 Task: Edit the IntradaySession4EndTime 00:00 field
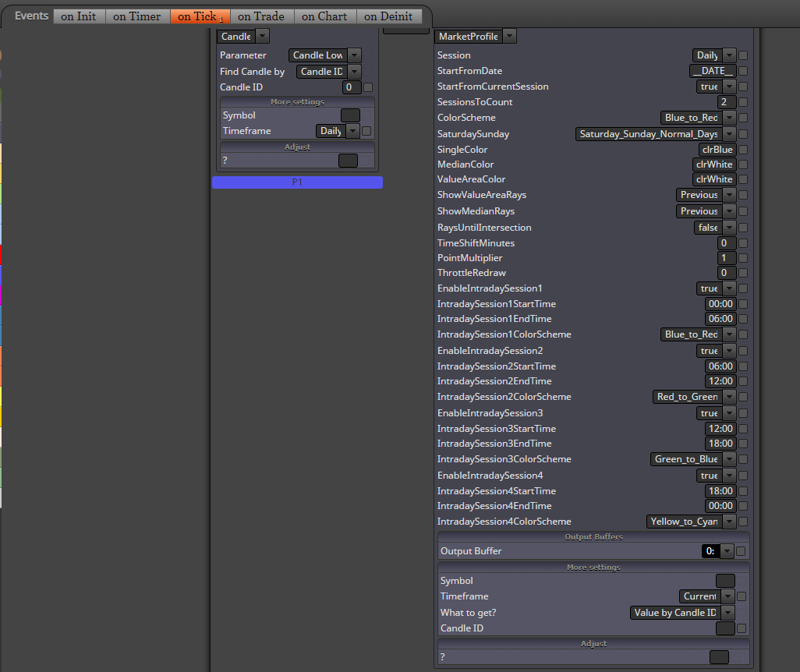pos(720,506)
